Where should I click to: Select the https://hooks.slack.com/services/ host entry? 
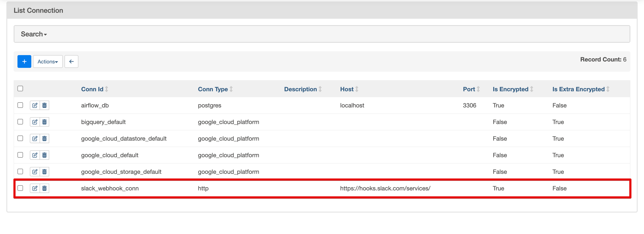tap(385, 188)
